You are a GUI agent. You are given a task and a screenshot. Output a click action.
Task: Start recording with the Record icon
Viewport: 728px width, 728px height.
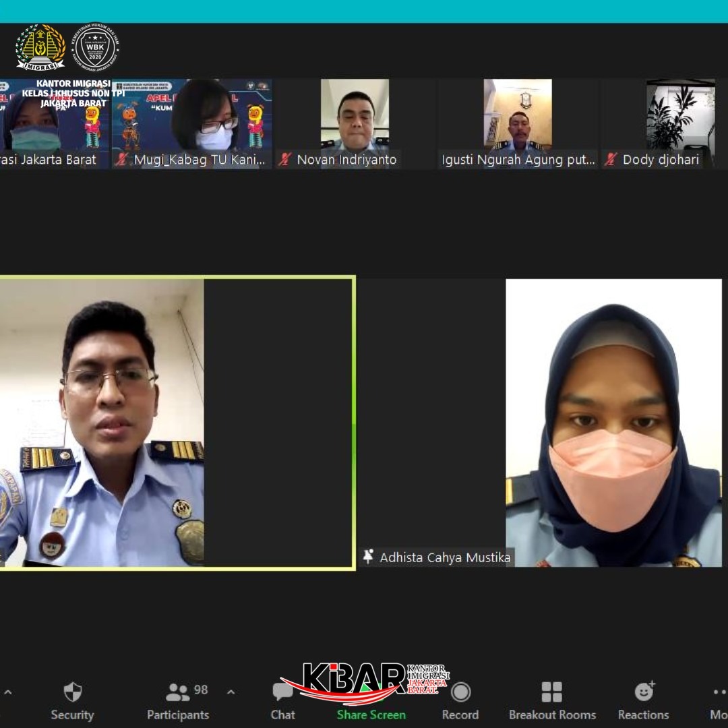coord(460,692)
